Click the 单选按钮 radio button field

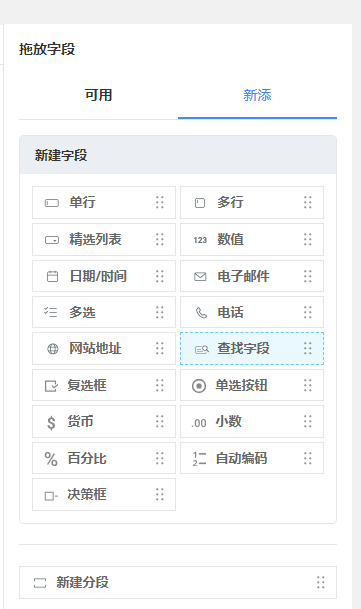(x=252, y=385)
